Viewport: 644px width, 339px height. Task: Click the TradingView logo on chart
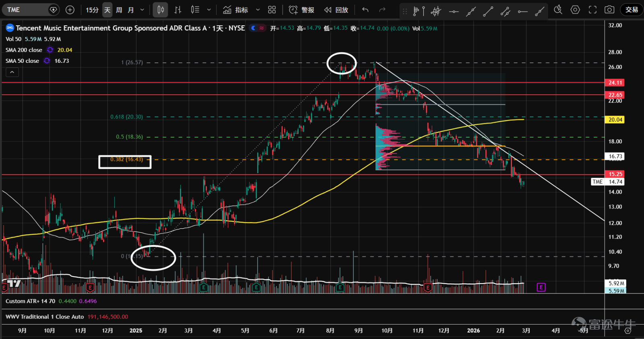pos(14,283)
